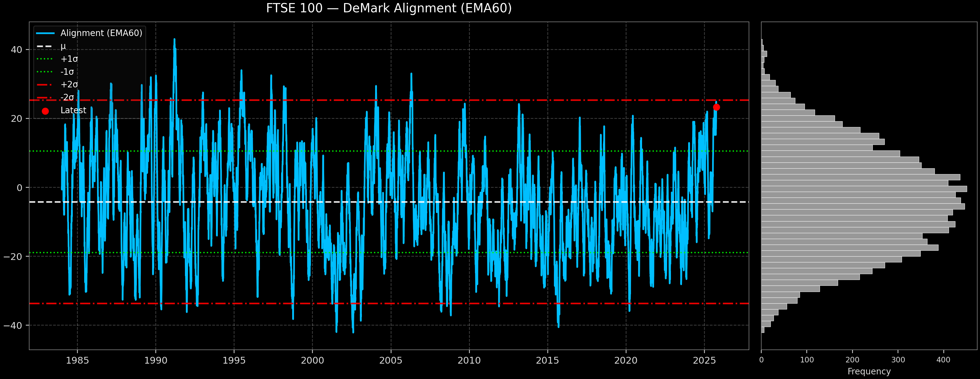Click the 100 histogram axis tick label

coord(806,360)
